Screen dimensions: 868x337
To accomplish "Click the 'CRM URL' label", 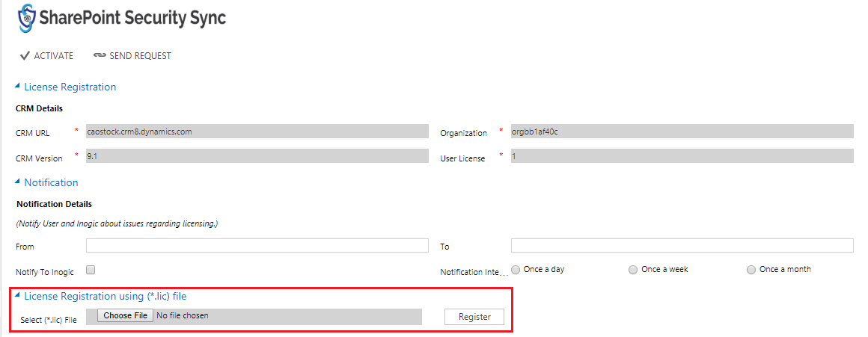I will pos(33,133).
